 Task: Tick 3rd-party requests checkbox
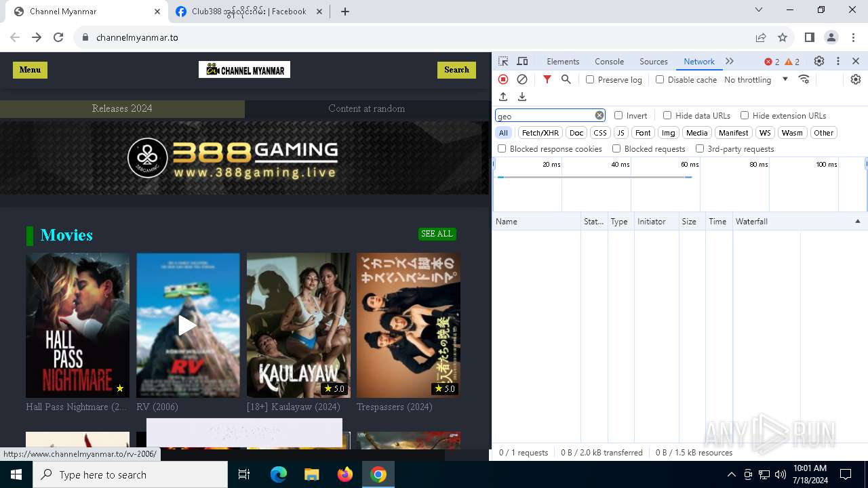pos(700,148)
